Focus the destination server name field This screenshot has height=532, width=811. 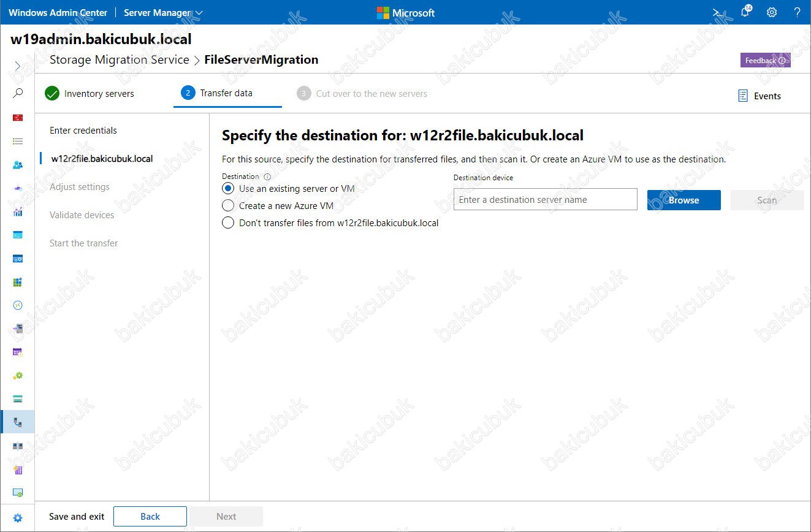[546, 200]
